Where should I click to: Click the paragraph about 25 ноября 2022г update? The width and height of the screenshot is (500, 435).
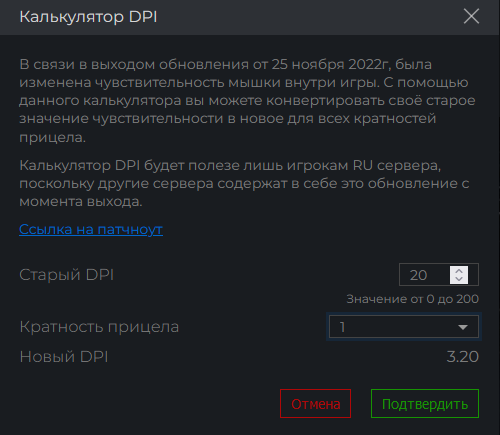(x=247, y=101)
